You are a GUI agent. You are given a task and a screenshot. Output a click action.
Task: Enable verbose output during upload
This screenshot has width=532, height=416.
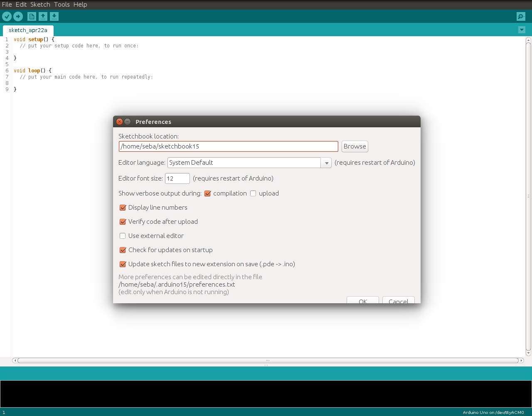click(253, 193)
